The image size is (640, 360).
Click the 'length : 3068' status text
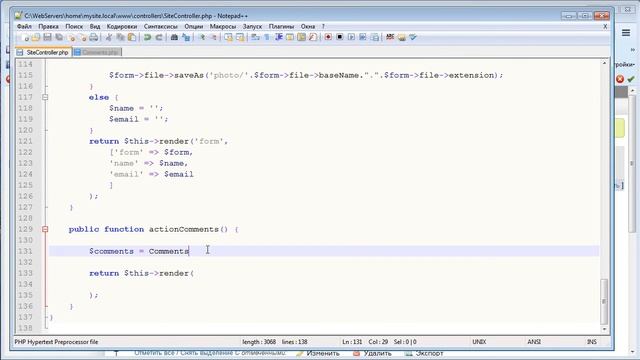tap(259, 342)
